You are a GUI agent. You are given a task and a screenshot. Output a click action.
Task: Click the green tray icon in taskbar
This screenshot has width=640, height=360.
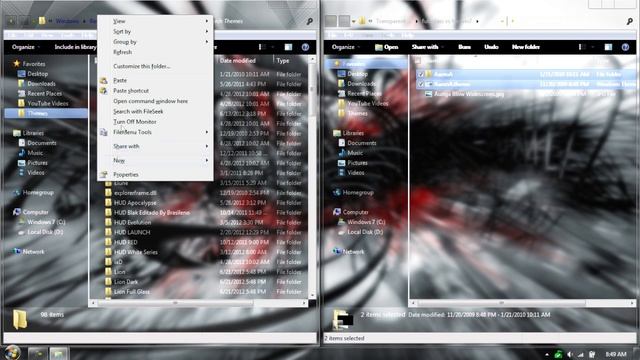pos(558,354)
